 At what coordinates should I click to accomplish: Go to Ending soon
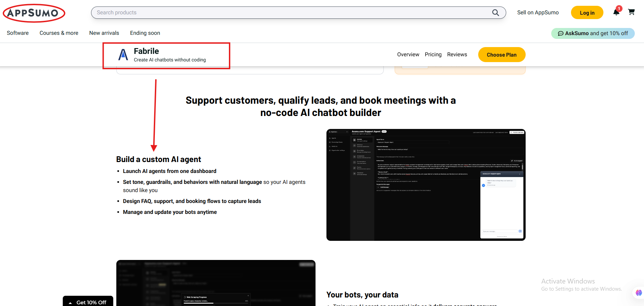145,33
